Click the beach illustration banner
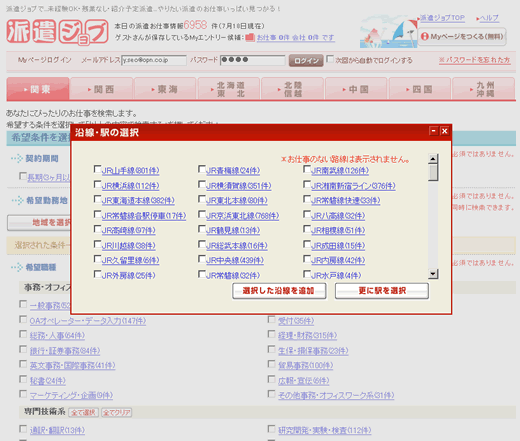Screen dimensions: 520x441 (x=388, y=32)
